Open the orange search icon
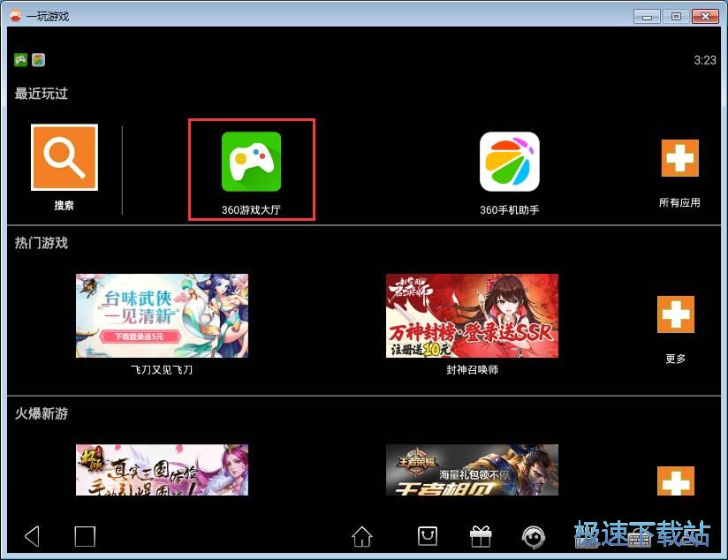This screenshot has width=728, height=560. tap(64, 157)
